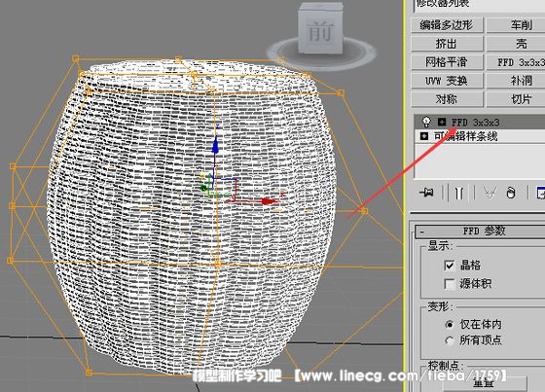
Task: Toggle the FFD 3x3x3 modifier lightbulb icon
Action: (x=426, y=122)
